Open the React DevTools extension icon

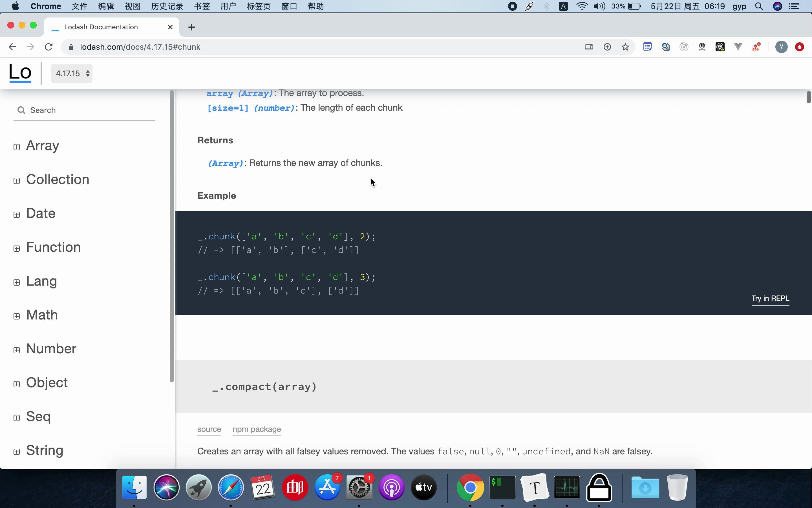720,47
